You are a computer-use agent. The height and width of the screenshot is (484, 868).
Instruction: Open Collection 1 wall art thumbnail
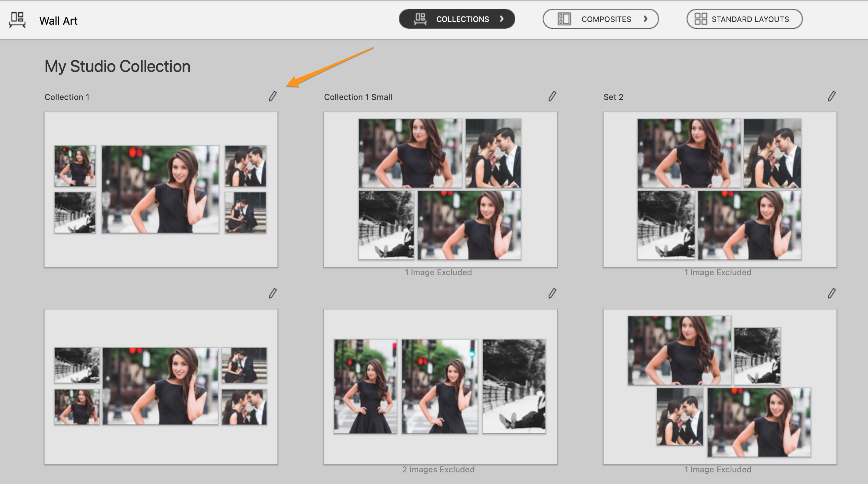click(161, 190)
